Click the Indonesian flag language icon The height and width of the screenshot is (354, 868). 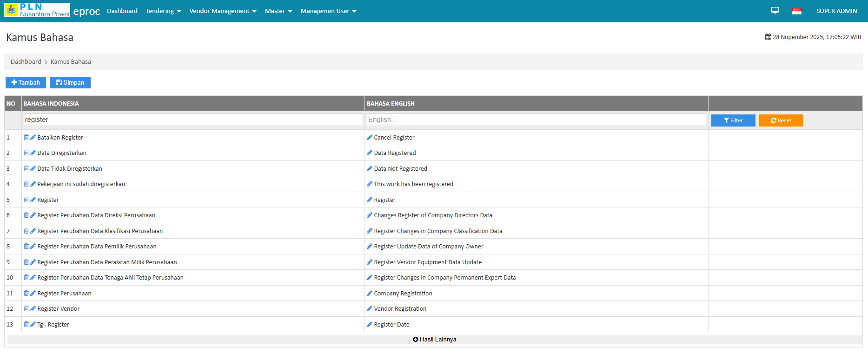coord(796,11)
